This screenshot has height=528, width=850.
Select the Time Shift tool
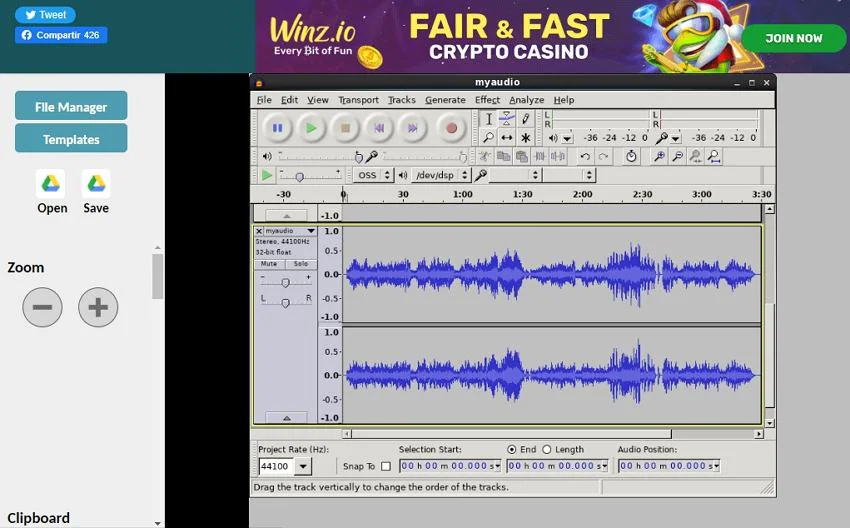(506, 138)
